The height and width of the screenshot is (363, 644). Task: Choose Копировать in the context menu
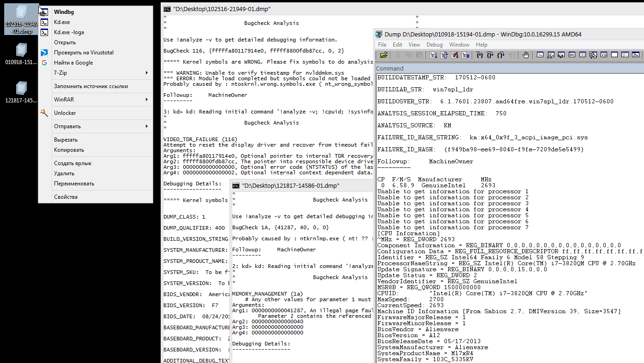point(96,150)
